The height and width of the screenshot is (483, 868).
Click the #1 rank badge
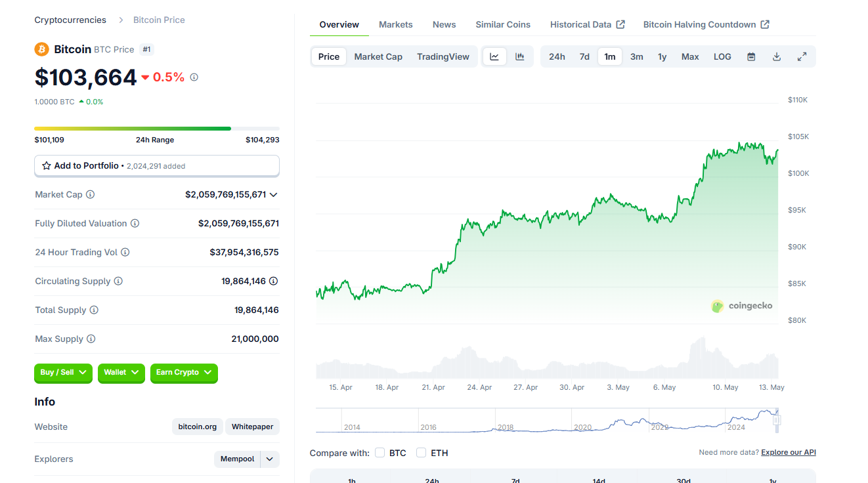click(x=146, y=49)
